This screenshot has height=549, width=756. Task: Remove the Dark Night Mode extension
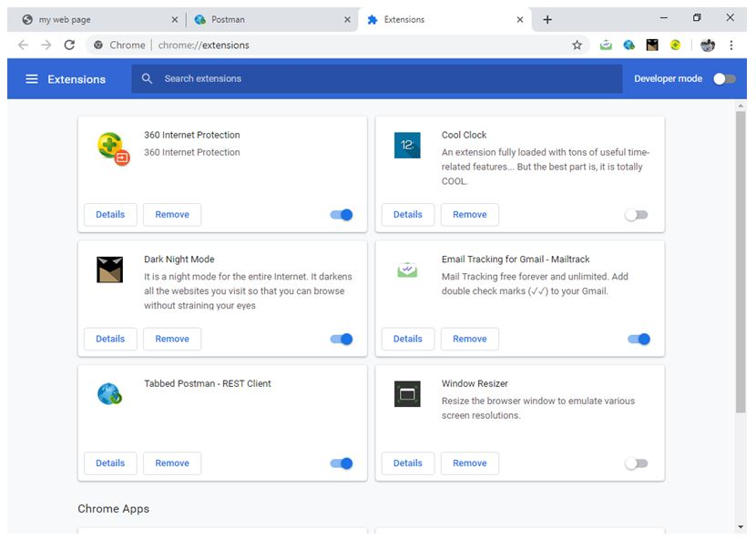tap(172, 339)
